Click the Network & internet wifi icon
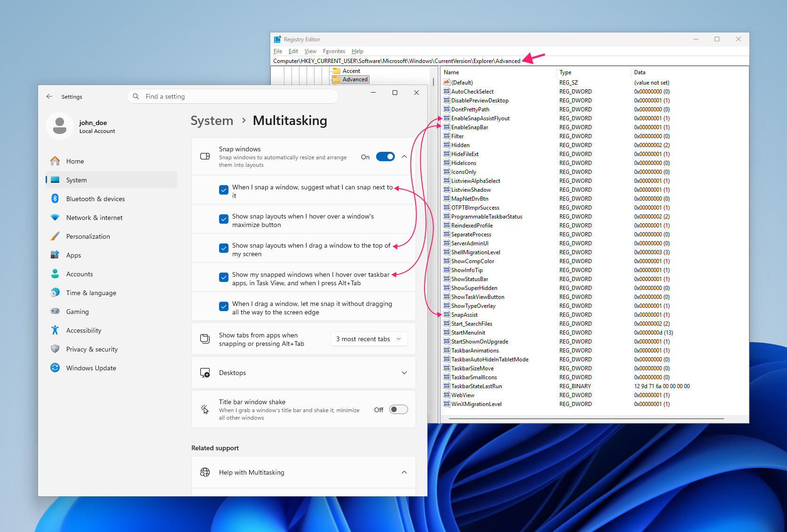787x532 pixels. pyautogui.click(x=55, y=218)
